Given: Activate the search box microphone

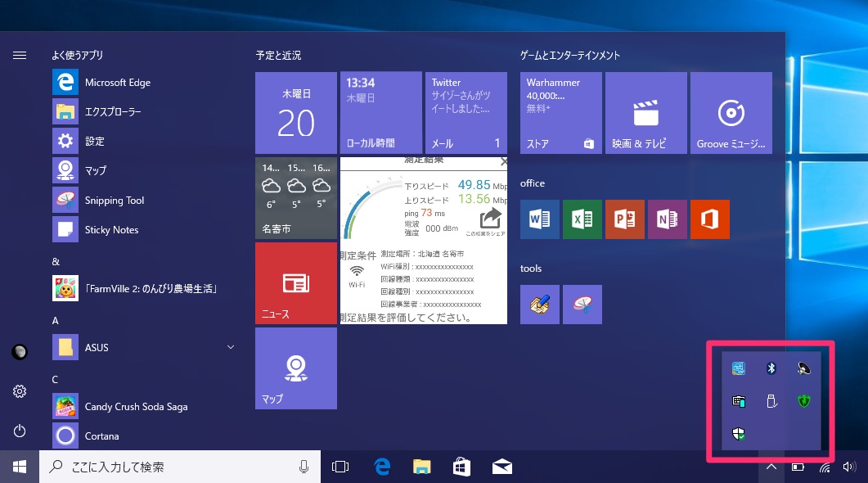Looking at the screenshot, I should [304, 467].
